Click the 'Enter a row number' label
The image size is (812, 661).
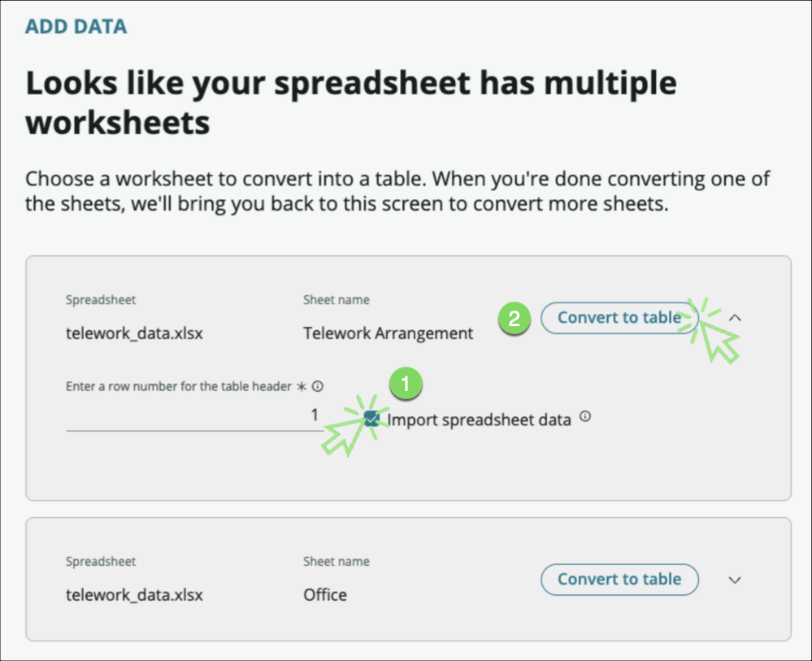178,387
